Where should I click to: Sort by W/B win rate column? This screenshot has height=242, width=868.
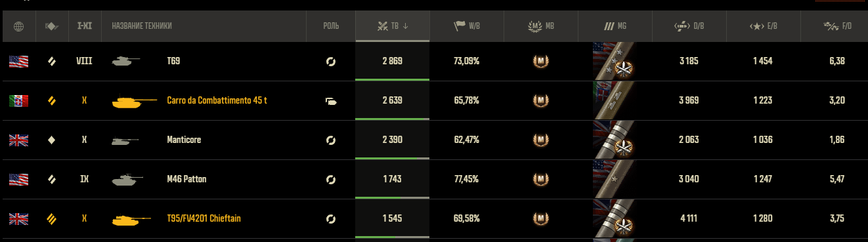[x=467, y=27]
